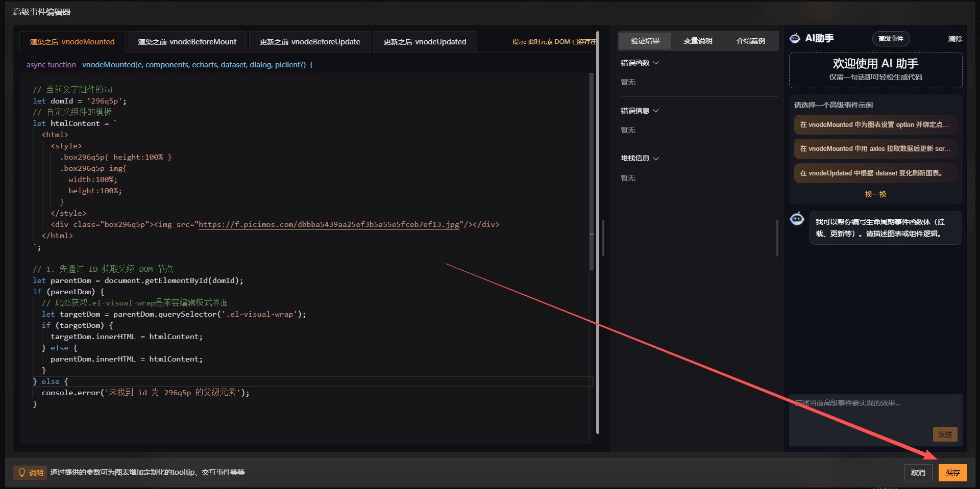
Task: Click the 保存 button
Action: click(x=952, y=473)
